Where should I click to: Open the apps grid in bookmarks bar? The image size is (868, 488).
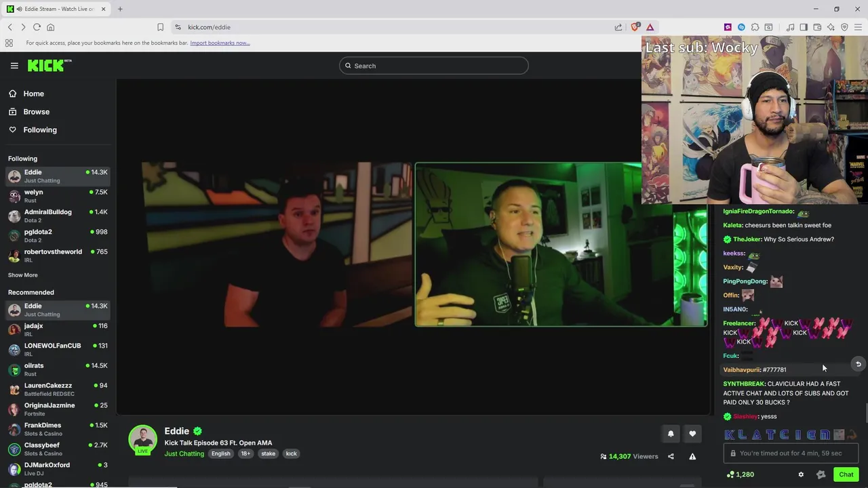point(9,43)
